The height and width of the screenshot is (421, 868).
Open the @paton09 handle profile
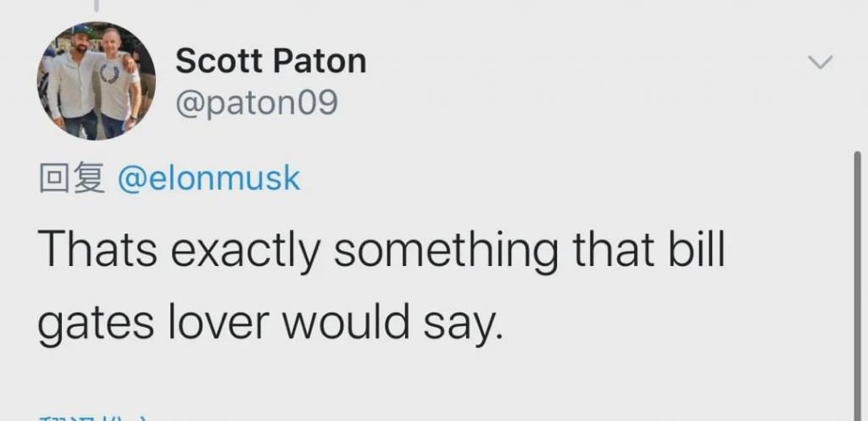256,102
